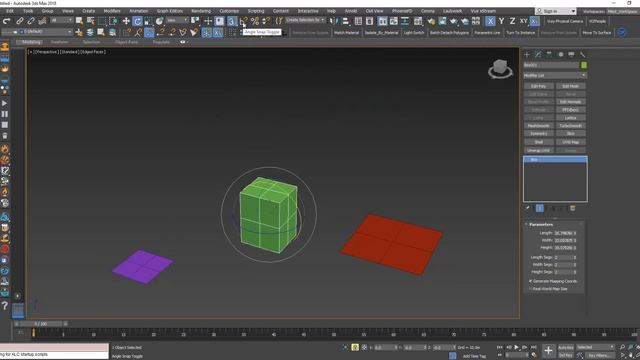The image size is (640, 360).
Task: Toggle the Angle Snap button
Action: click(x=243, y=21)
